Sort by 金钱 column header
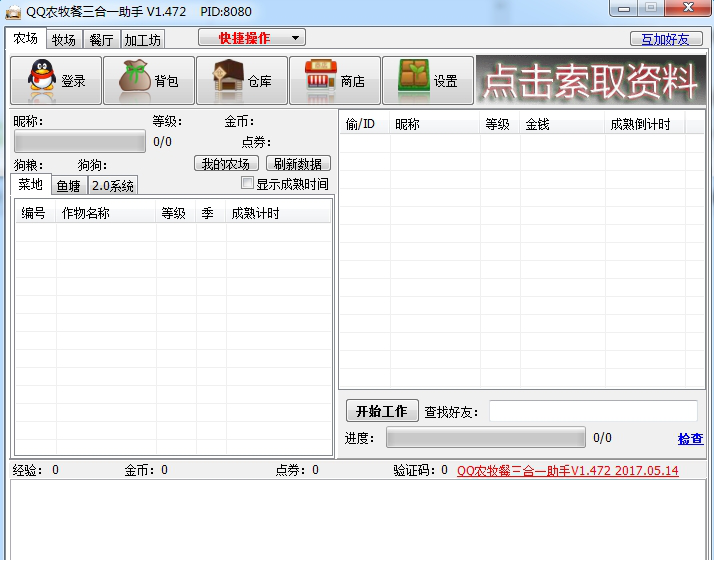This screenshot has width=714, height=582. click(x=562, y=124)
